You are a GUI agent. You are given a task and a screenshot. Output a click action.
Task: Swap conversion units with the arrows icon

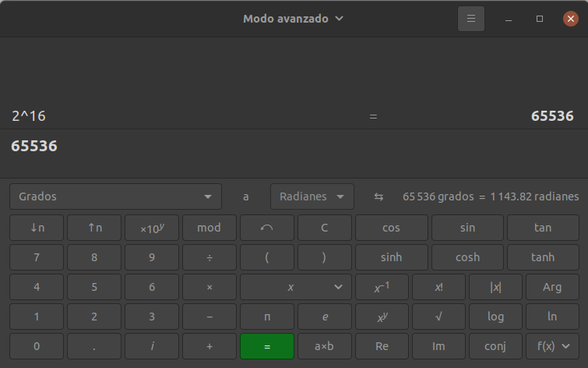click(x=379, y=196)
